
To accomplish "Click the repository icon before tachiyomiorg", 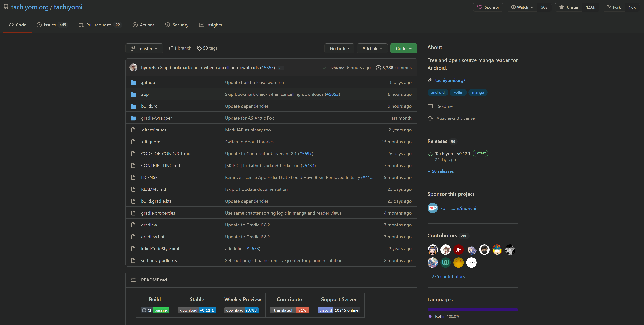I will pyautogui.click(x=6, y=7).
